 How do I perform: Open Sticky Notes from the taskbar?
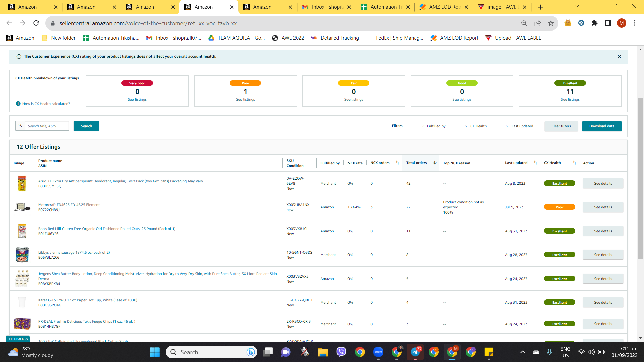(489, 352)
